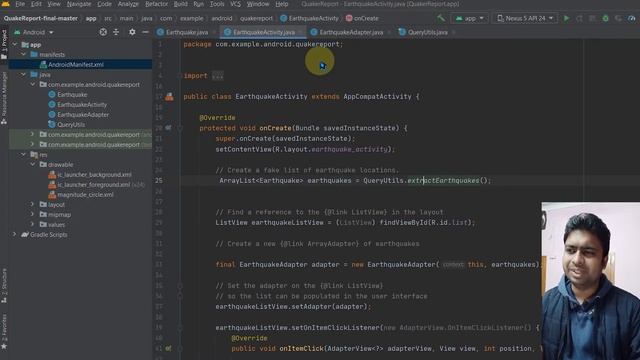Click the Apply Changes icon in the toolbar
Image resolution: width=640 pixels, height=360 pixels.
pyautogui.click(x=579, y=18)
